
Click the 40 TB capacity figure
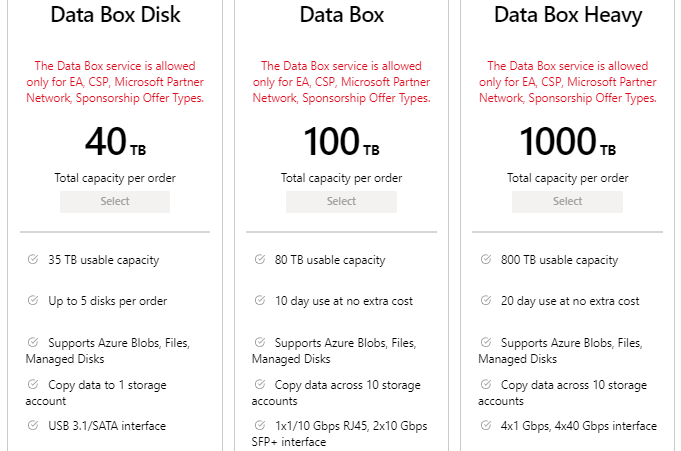tap(115, 141)
